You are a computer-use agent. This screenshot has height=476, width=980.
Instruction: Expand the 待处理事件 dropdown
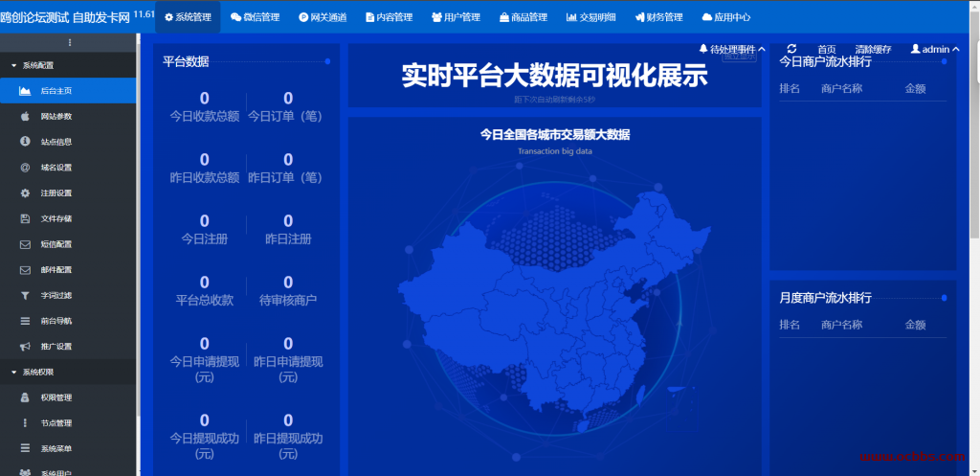[x=732, y=50]
